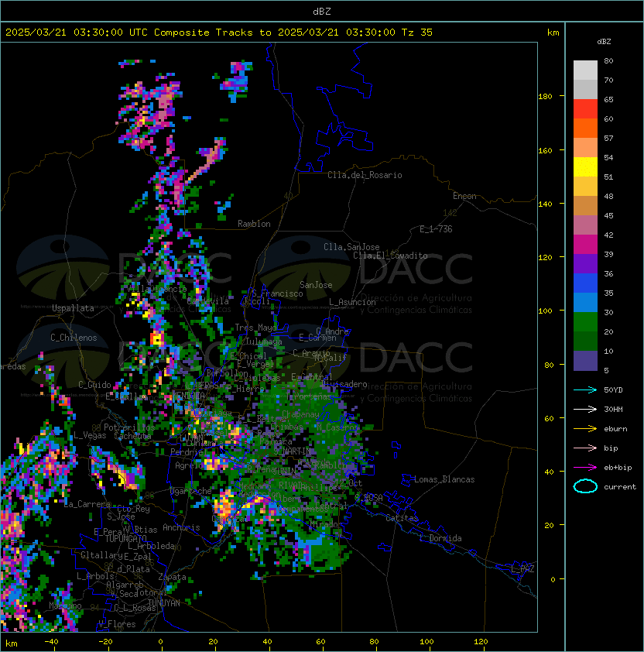
Task: Click the 'eb+bip' legend label
Action: click(x=618, y=468)
